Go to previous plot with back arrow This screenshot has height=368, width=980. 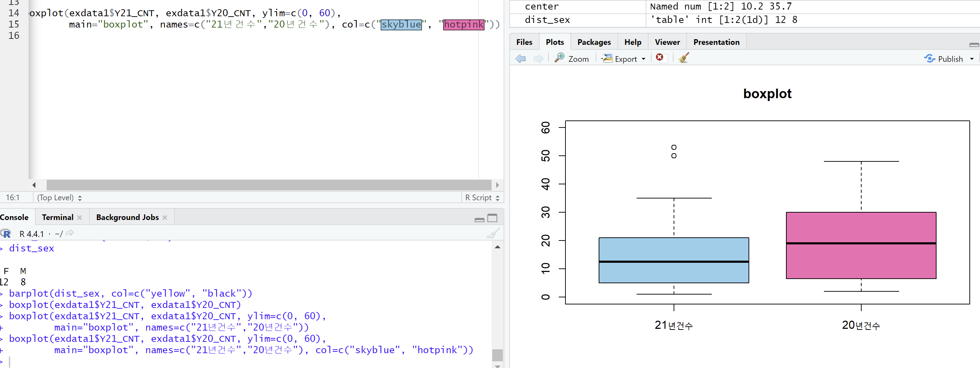521,59
